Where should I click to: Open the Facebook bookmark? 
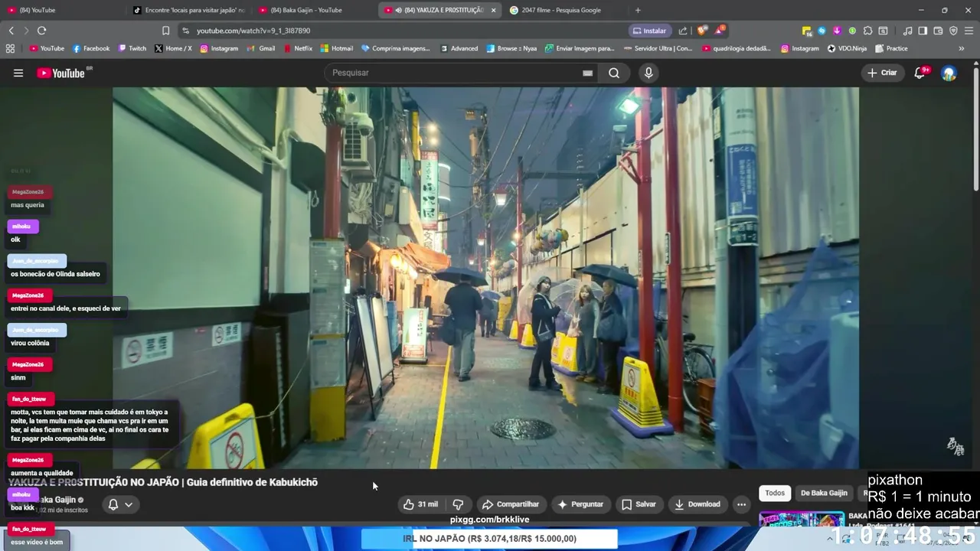point(91,48)
